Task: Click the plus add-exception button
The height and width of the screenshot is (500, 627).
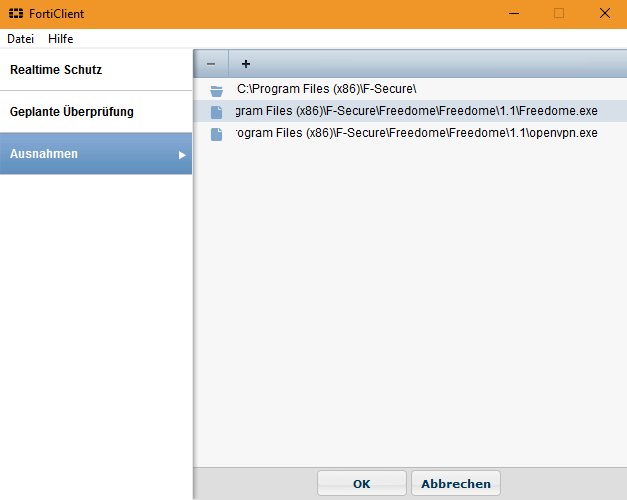Action: pyautogui.click(x=246, y=64)
